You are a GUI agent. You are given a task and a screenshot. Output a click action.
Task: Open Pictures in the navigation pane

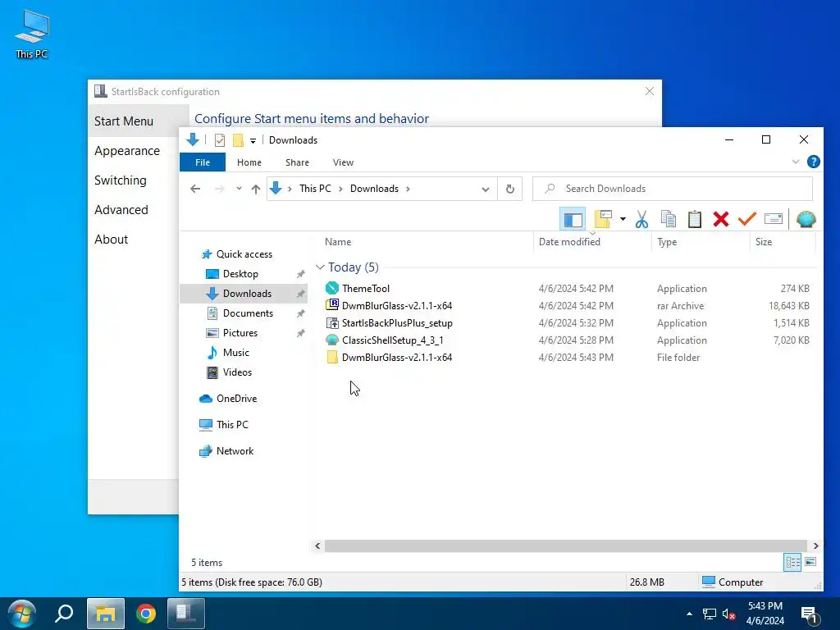[x=240, y=333]
